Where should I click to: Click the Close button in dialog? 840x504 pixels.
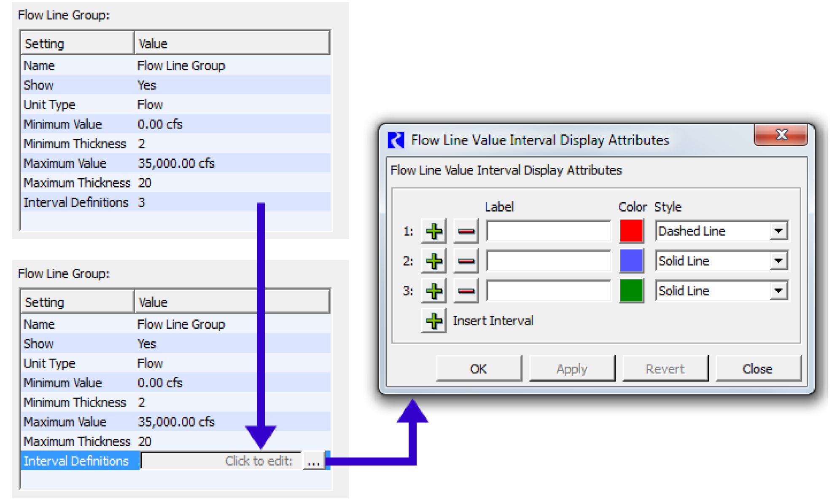point(757,369)
